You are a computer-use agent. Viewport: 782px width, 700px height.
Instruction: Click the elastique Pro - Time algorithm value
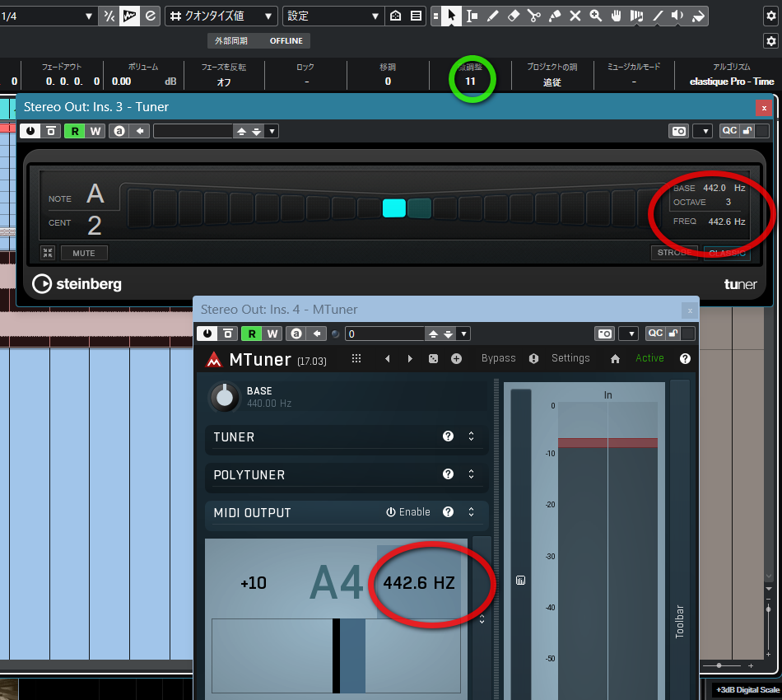(x=732, y=82)
